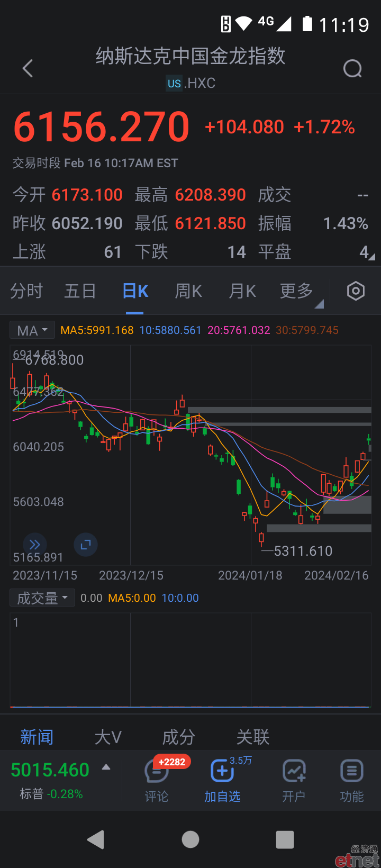This screenshot has width=381, height=868.
Task: Open search with the magnifier icon
Action: 352,68
